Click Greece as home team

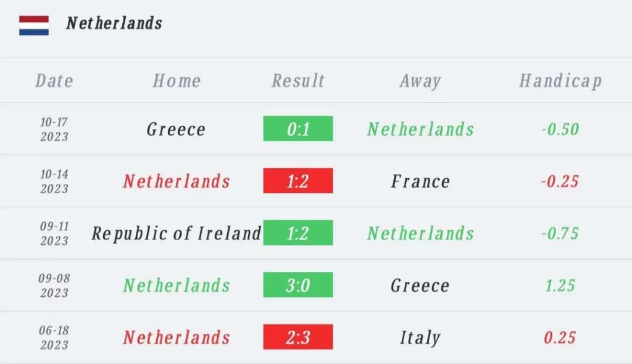coord(176,130)
